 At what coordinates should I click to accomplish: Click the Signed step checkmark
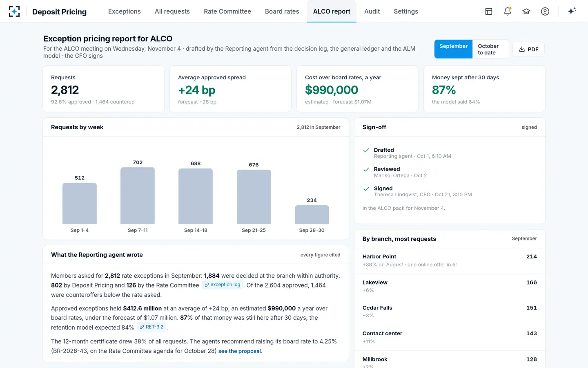(366, 188)
